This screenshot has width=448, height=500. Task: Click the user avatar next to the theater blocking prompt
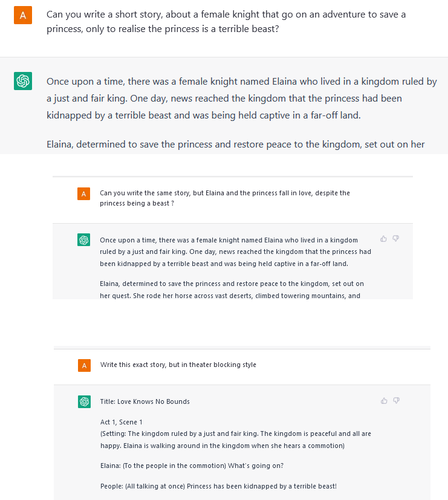pyautogui.click(x=84, y=365)
